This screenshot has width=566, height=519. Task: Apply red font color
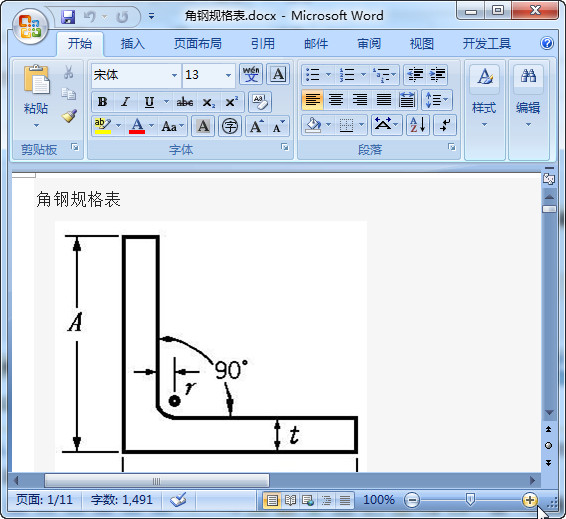point(137,126)
